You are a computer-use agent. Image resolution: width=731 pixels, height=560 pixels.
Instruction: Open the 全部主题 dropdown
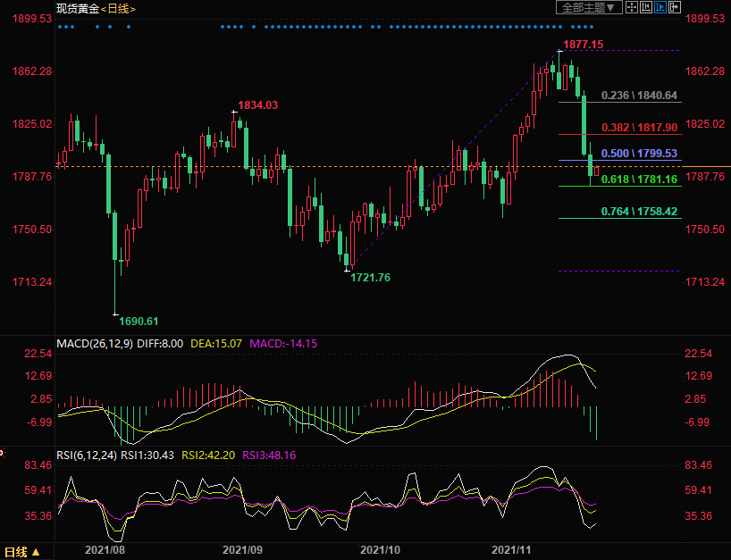[588, 7]
